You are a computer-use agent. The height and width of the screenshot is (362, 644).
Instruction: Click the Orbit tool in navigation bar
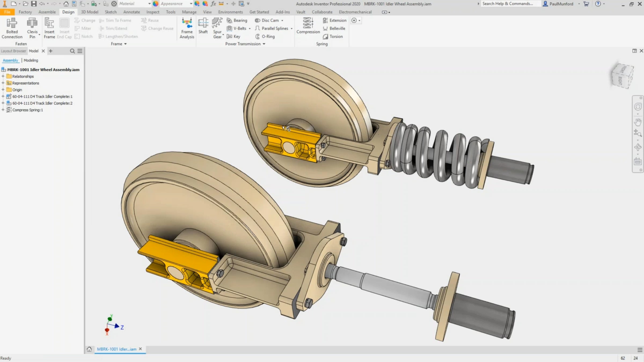coord(638,147)
